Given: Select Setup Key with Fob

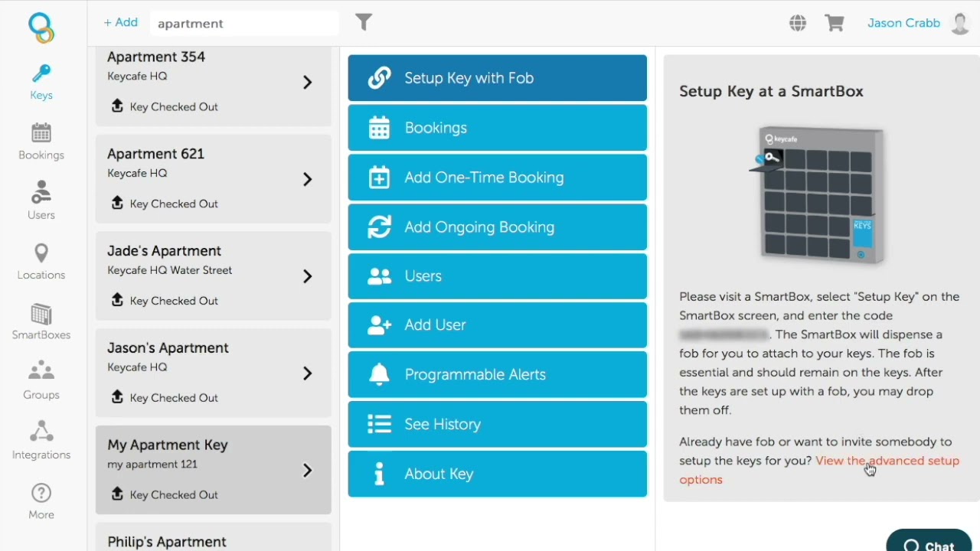Looking at the screenshot, I should (498, 78).
